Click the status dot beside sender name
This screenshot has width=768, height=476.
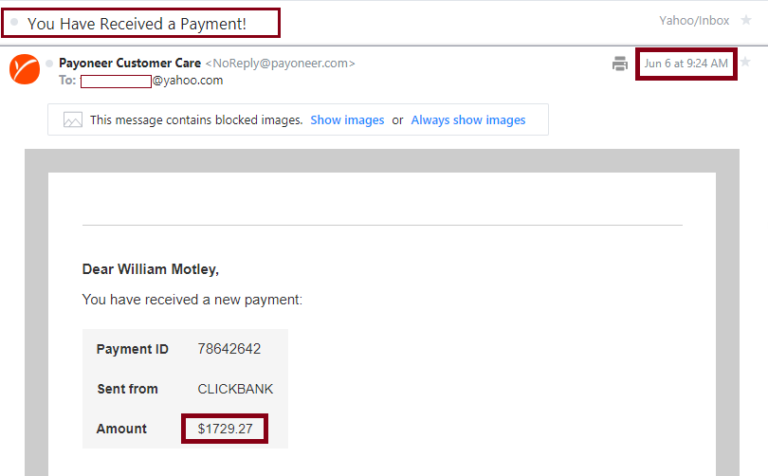point(49,63)
